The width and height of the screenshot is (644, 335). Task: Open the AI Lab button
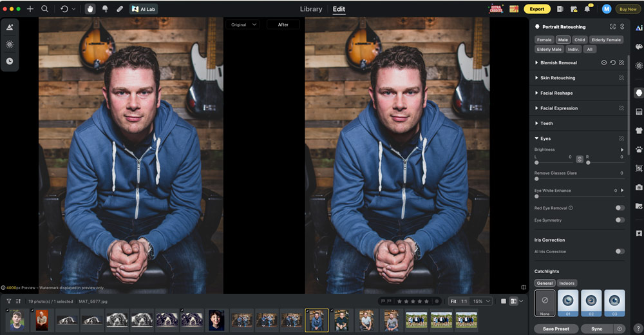pos(144,9)
